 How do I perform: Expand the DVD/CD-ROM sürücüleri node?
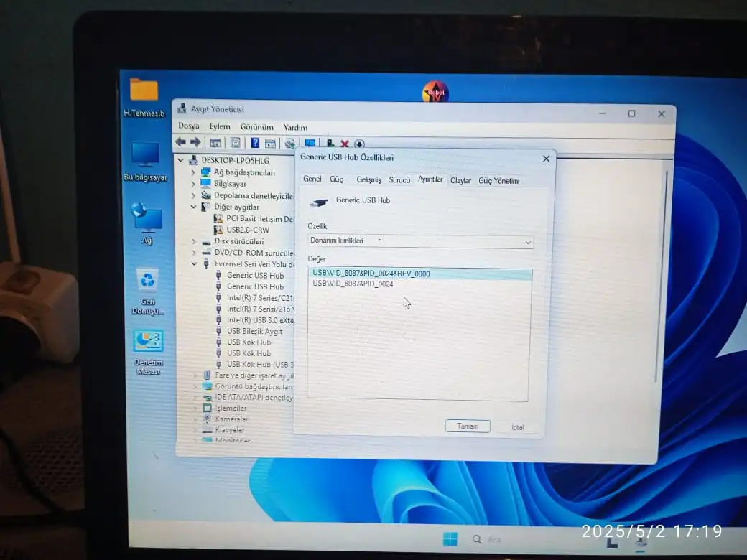pos(194,253)
